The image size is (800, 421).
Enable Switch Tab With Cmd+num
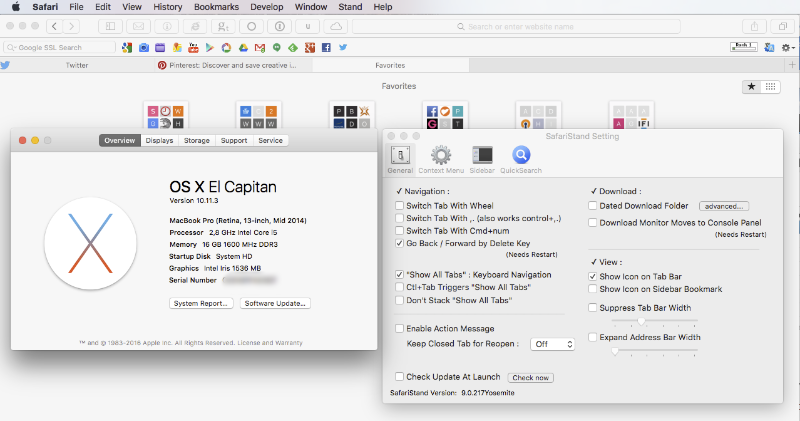click(399, 231)
